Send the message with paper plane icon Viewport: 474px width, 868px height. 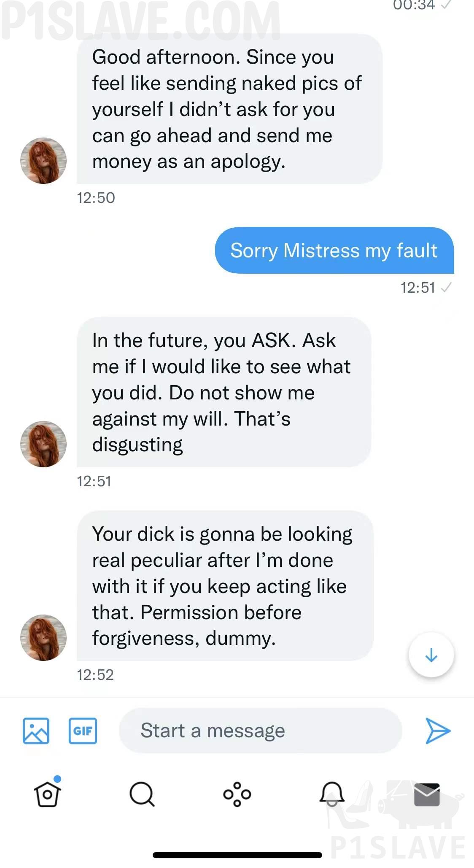click(x=438, y=731)
